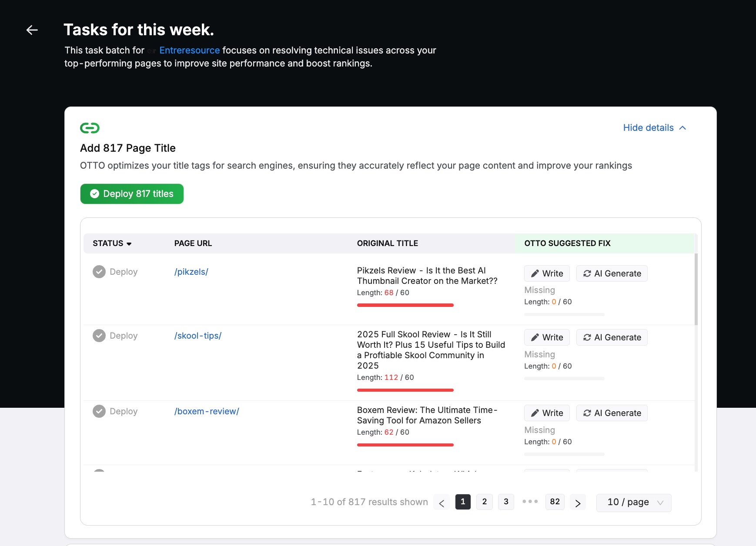This screenshot has height=546, width=756.
Task: Click the AI Generate refresh icon for /skool-tips/
Action: pyautogui.click(x=587, y=337)
